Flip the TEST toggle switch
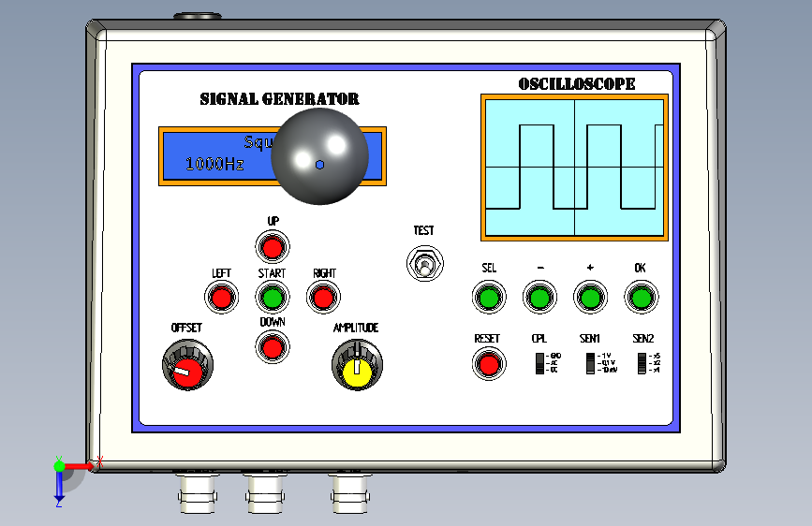This screenshot has height=526, width=812. [425, 264]
